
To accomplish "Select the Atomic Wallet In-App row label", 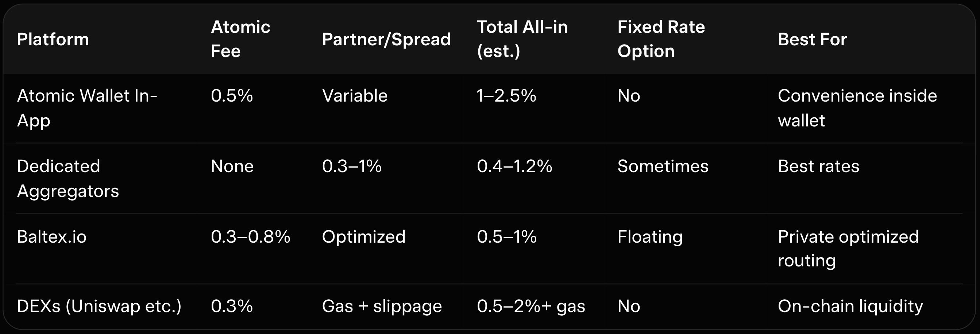I will 87,108.
